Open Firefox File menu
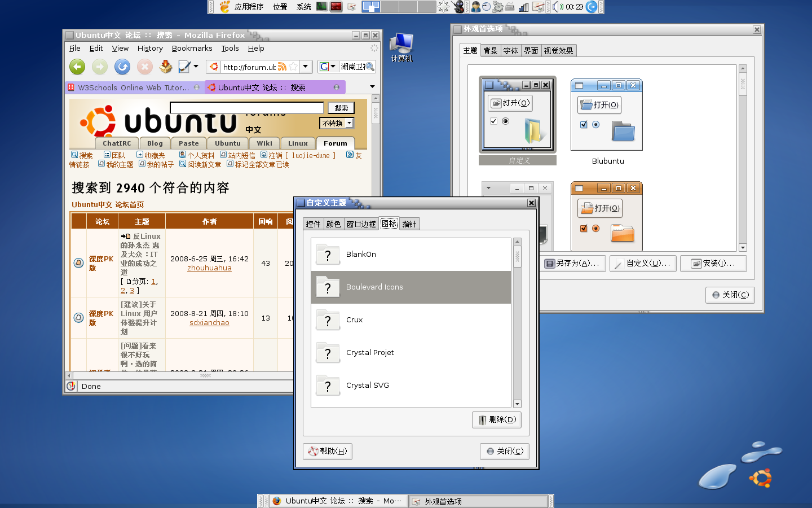This screenshot has width=812, height=508. tap(75, 49)
